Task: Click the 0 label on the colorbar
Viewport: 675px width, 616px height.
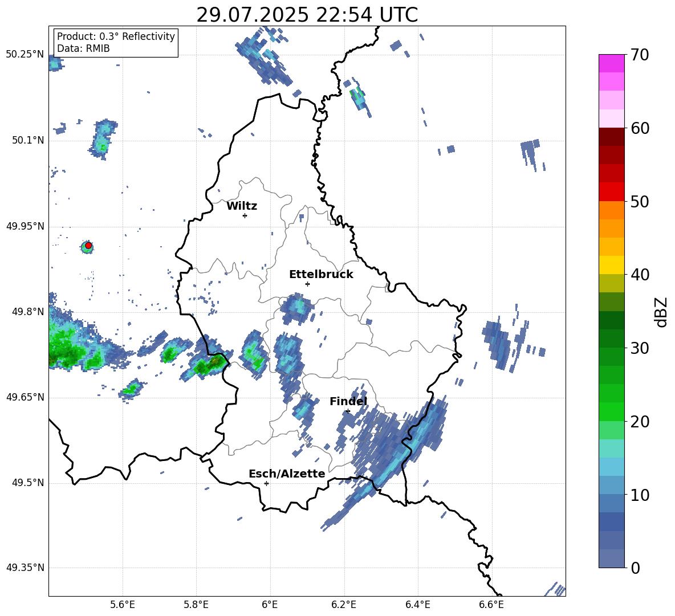Action: (635, 568)
